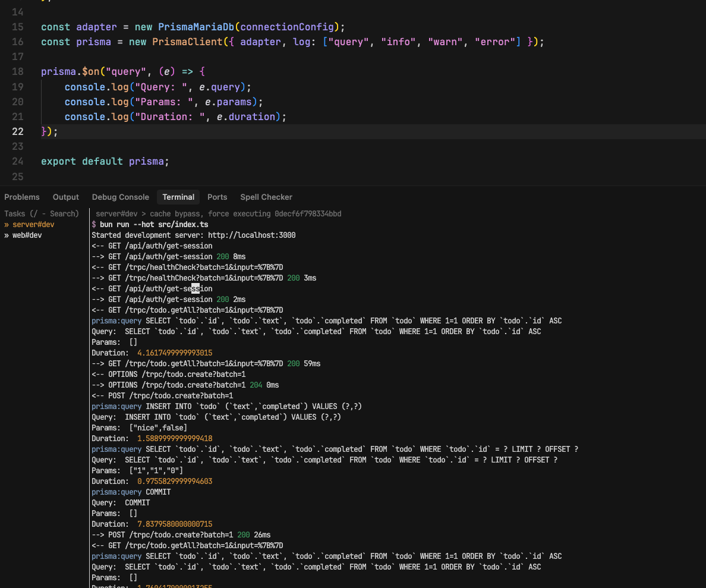This screenshot has width=706, height=588.
Task: Select the web#dev task
Action: click(27, 235)
